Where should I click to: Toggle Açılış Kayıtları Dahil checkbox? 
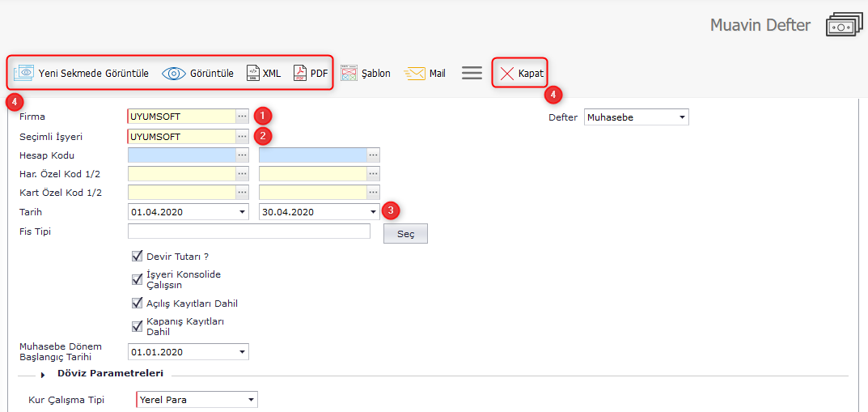(138, 304)
